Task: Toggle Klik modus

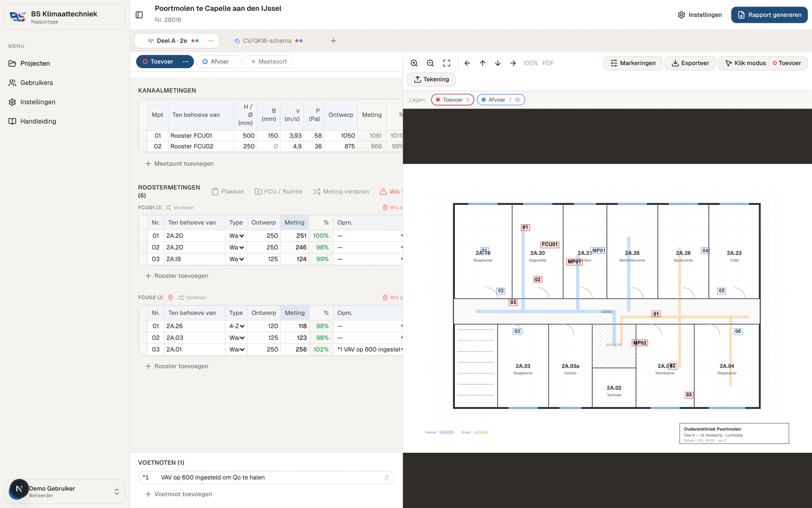Action: point(745,63)
